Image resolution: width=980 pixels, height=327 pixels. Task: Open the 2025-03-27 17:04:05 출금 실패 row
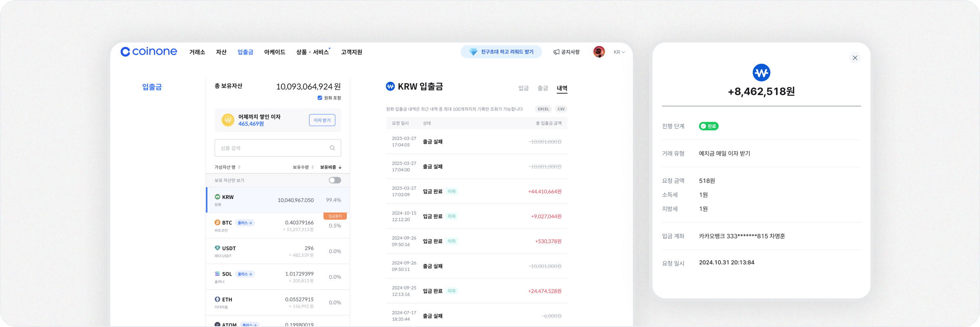pos(477,142)
